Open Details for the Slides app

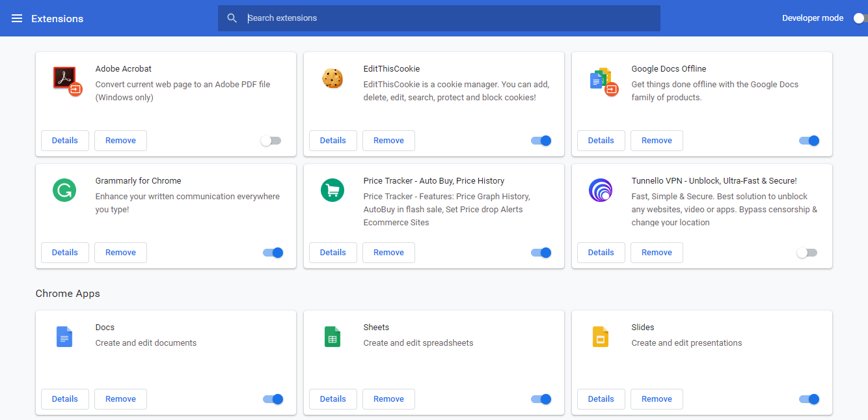pyautogui.click(x=601, y=399)
